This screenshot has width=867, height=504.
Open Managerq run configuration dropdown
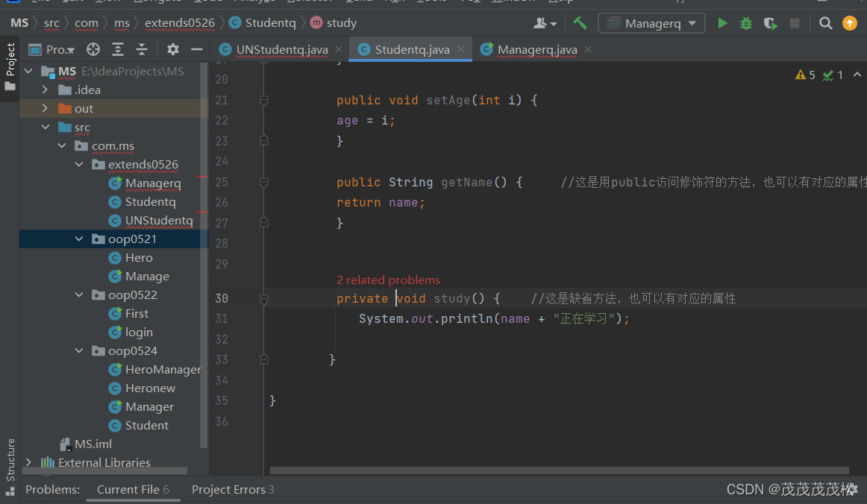pos(651,23)
